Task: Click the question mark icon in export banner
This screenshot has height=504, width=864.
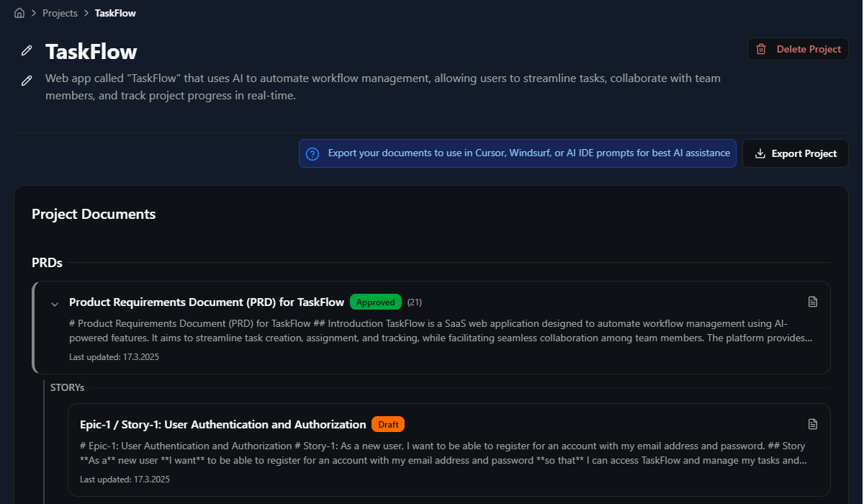Action: coord(312,153)
